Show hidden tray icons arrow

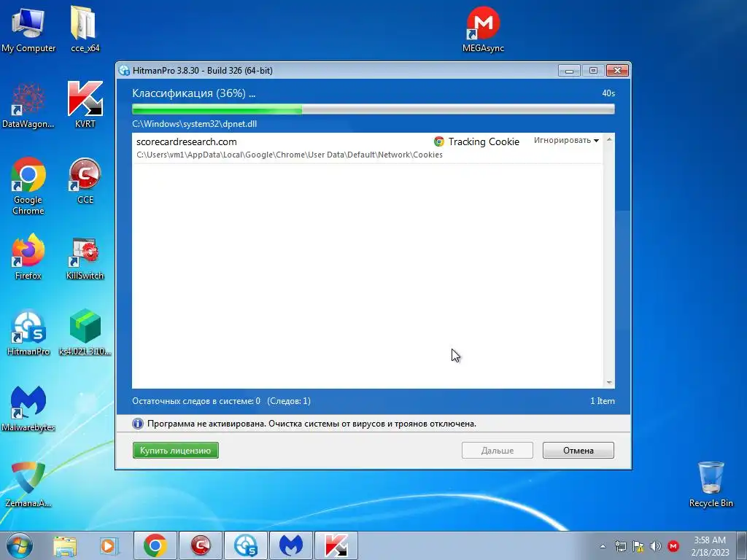point(603,546)
